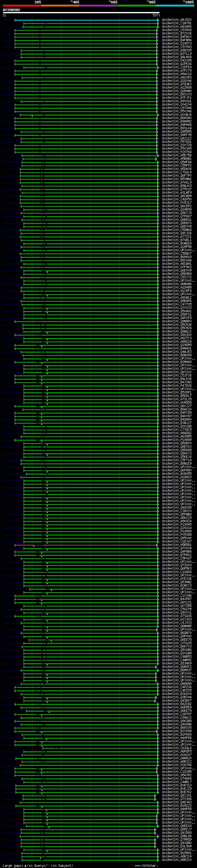Viewport: 197px width, 868px height.
Task: Open hit UniRef100_A4SAM0
Action: pos(177,26)
